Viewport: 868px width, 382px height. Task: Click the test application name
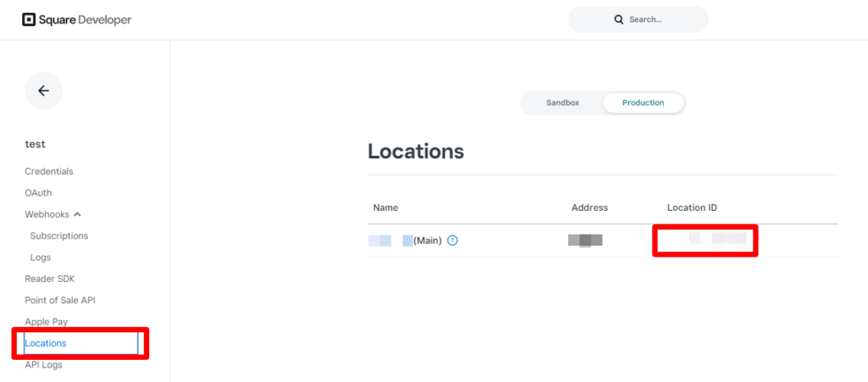pyautogui.click(x=36, y=144)
